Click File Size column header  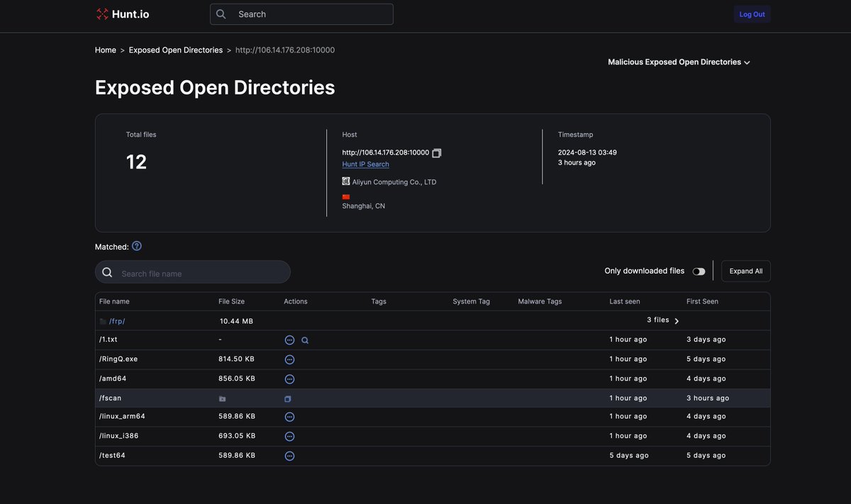click(231, 301)
